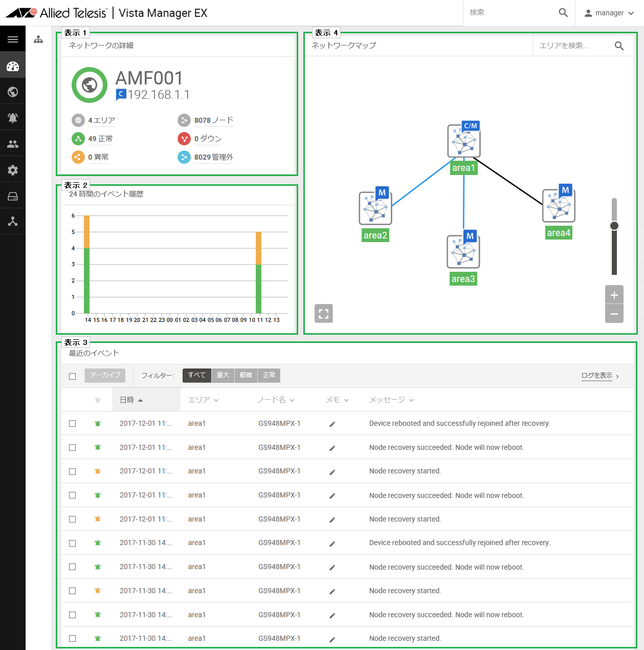Image resolution: width=644 pixels, height=650 pixels.
Task: Toggle fullscreen for the network map
Action: click(323, 314)
